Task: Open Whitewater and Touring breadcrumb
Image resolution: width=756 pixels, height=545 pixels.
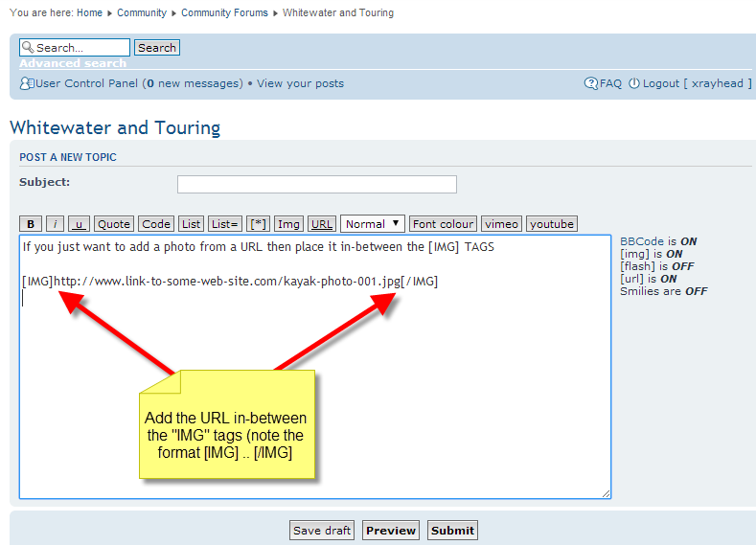Action: click(338, 12)
